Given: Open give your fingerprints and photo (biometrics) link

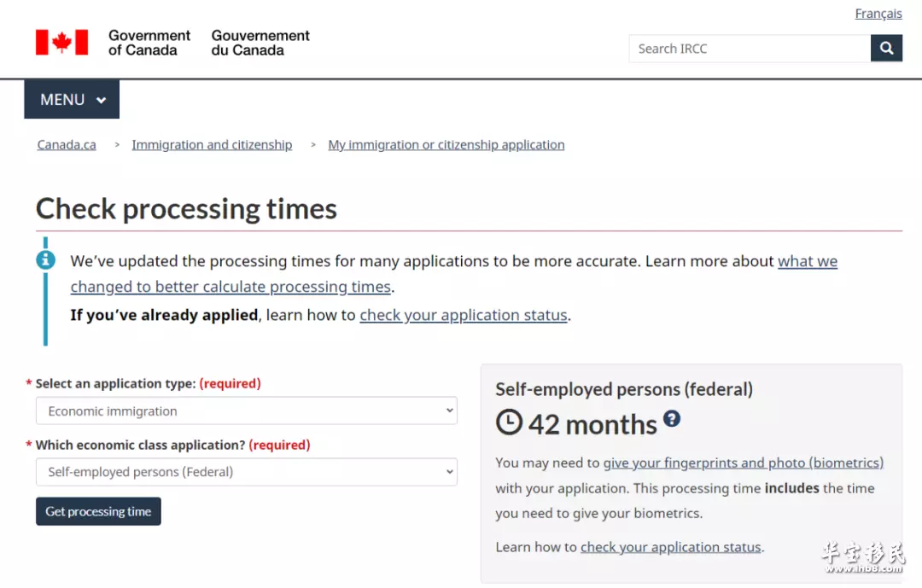Looking at the screenshot, I should pos(744,463).
